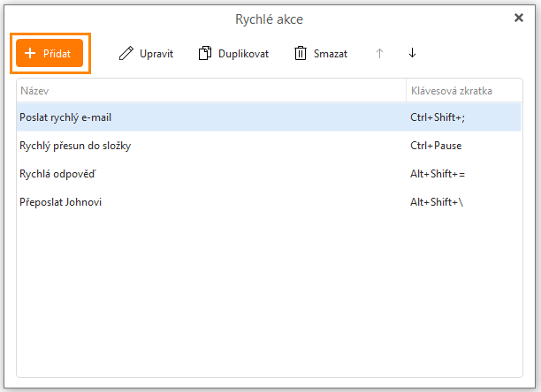Click the Klávesová zkratka column header

464,91
